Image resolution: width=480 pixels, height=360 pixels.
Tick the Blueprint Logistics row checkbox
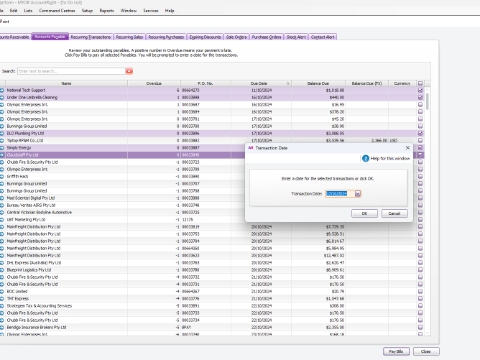click(420, 270)
